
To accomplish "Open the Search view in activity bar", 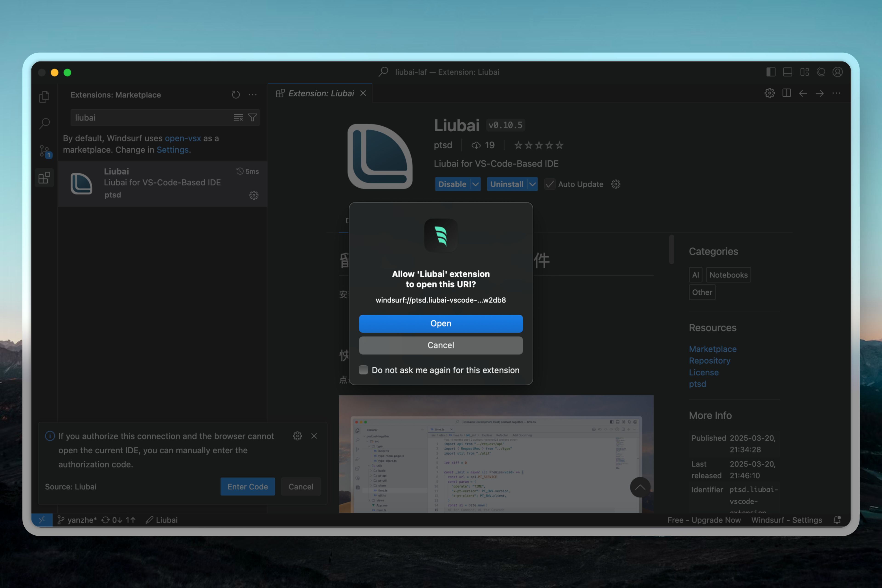I will click(44, 123).
